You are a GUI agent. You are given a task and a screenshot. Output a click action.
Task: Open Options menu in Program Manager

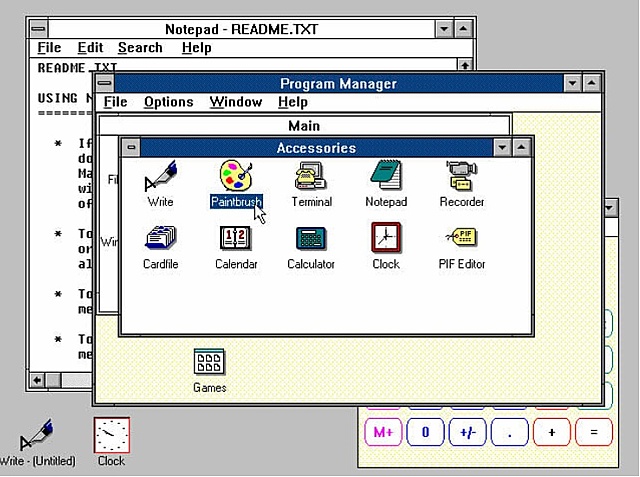click(x=169, y=102)
